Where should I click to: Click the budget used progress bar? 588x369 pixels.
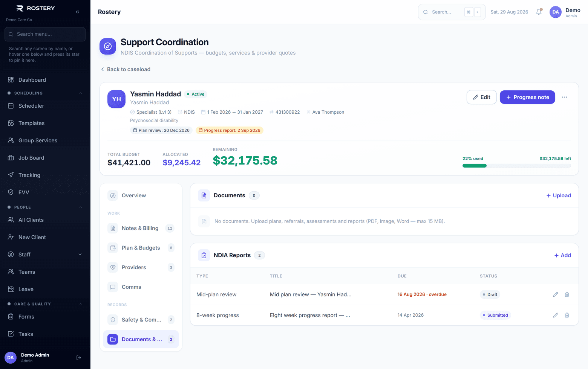coord(517,166)
